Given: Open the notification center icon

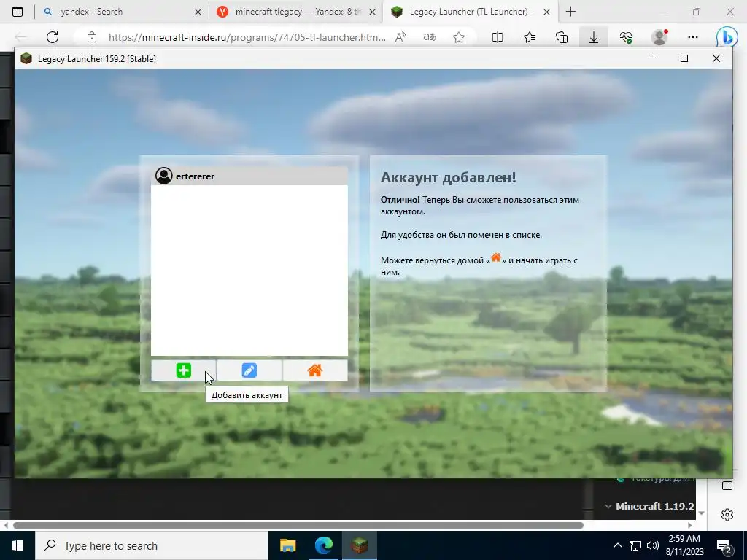Looking at the screenshot, I should point(724,546).
